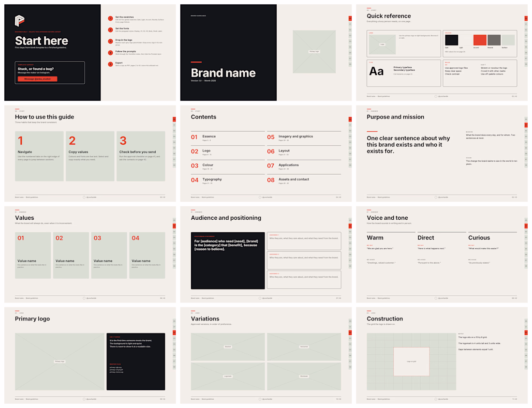The height and width of the screenshot is (408, 532).
Task: Select the Horizontal logo variation placeholder
Action: point(304,347)
